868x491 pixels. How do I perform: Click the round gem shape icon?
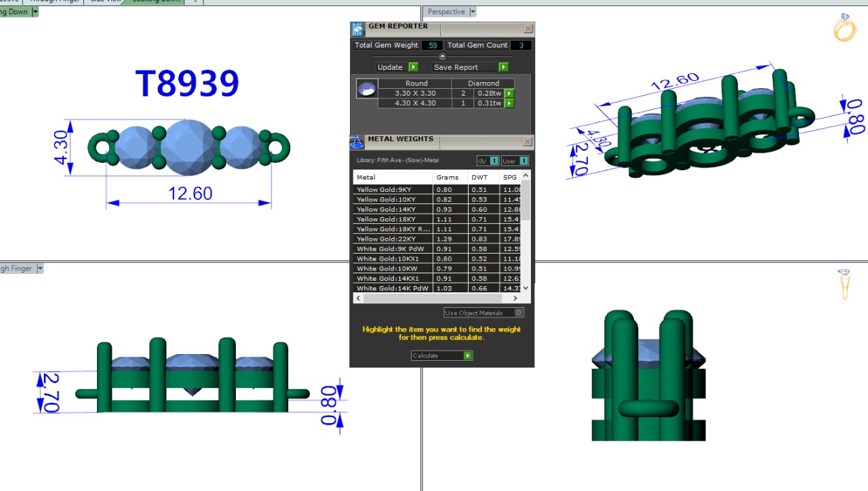click(x=367, y=89)
